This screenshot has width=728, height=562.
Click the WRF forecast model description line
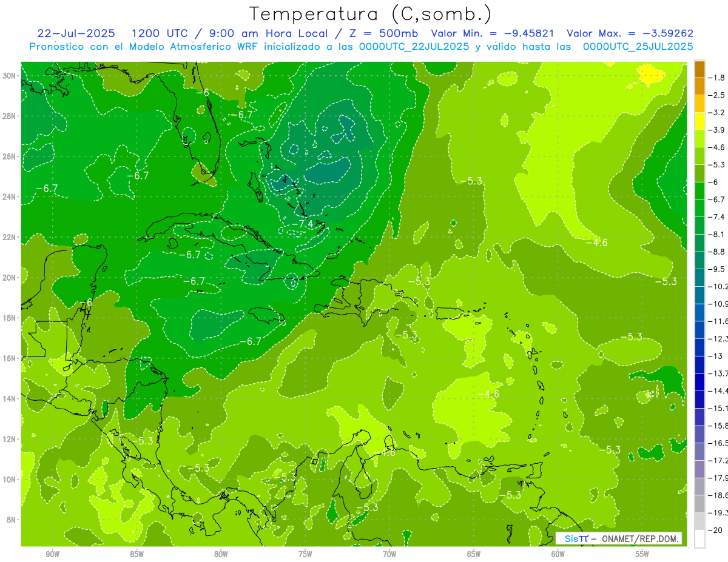[361, 47]
